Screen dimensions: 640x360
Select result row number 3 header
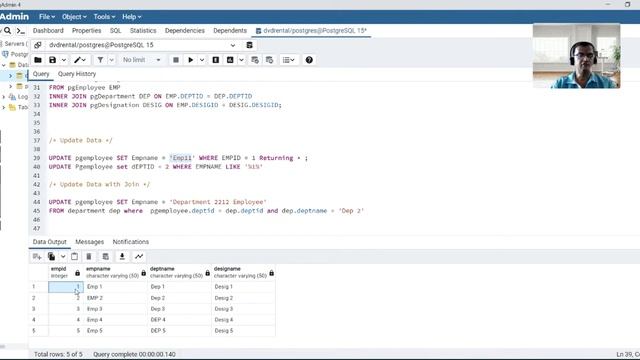38,309
